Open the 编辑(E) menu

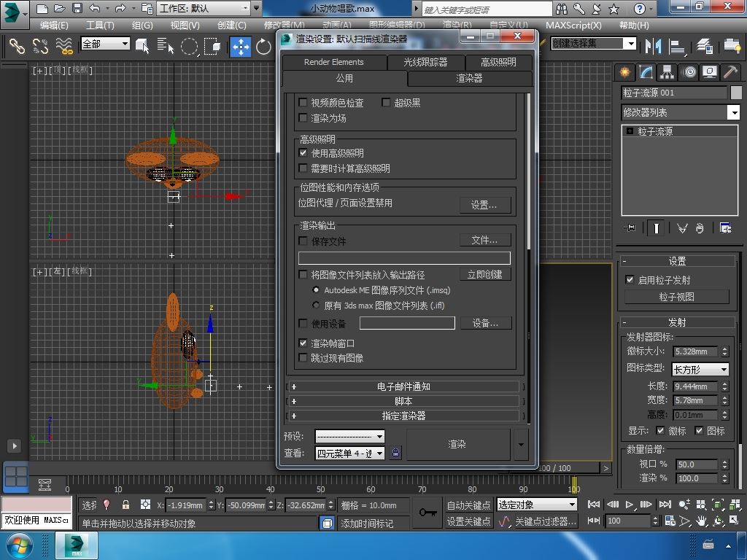point(54,26)
